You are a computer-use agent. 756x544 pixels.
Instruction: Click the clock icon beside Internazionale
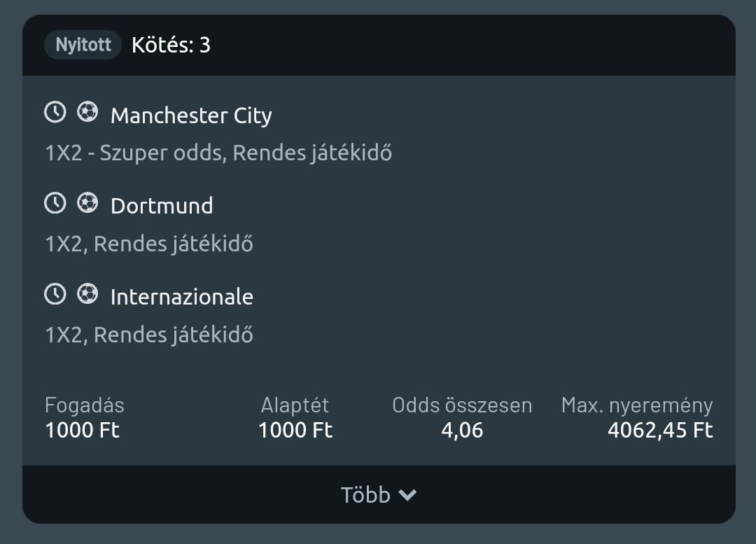[x=55, y=294]
